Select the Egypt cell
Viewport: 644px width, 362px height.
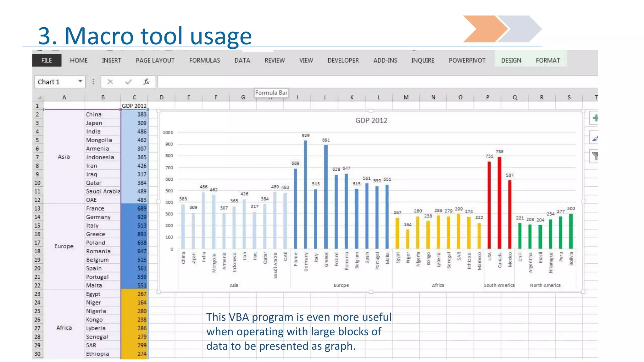[103, 294]
